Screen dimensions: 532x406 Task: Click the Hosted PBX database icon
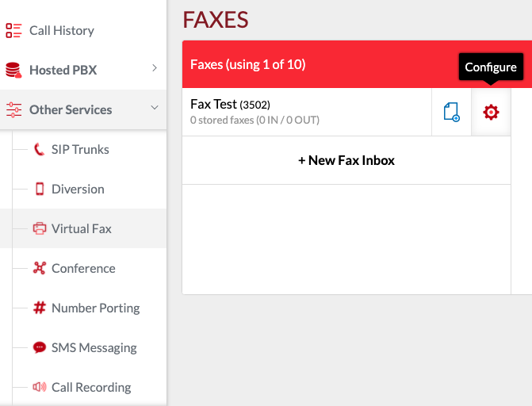tap(13, 71)
